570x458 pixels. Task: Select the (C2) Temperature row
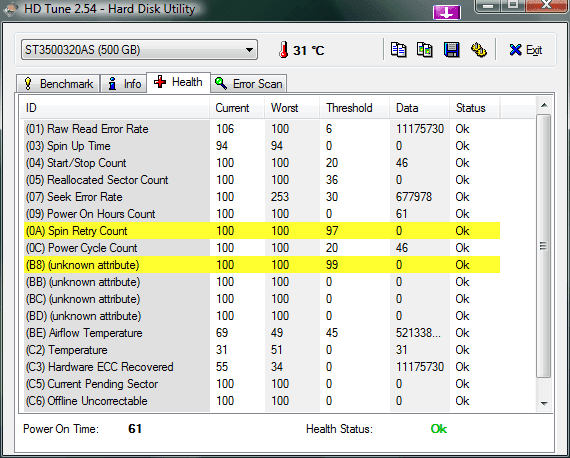262,350
